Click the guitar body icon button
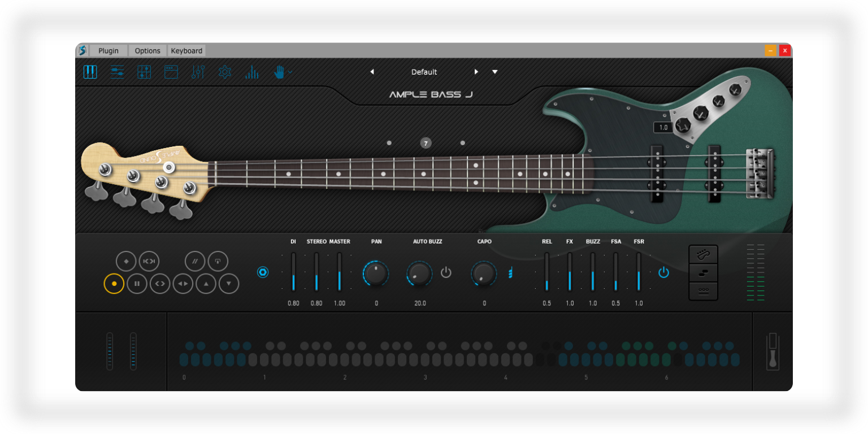Viewport: 868px width, 434px height. coord(703,254)
